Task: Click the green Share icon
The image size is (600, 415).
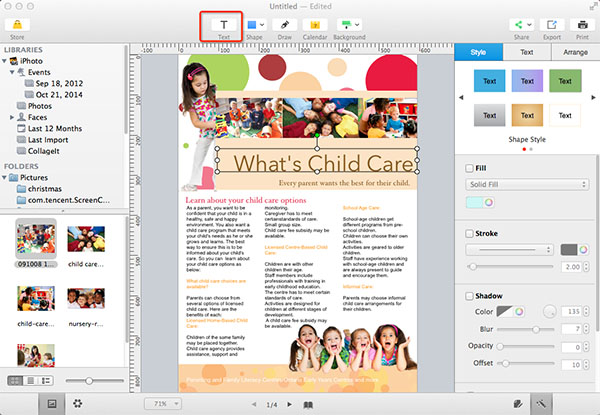Action: point(518,25)
